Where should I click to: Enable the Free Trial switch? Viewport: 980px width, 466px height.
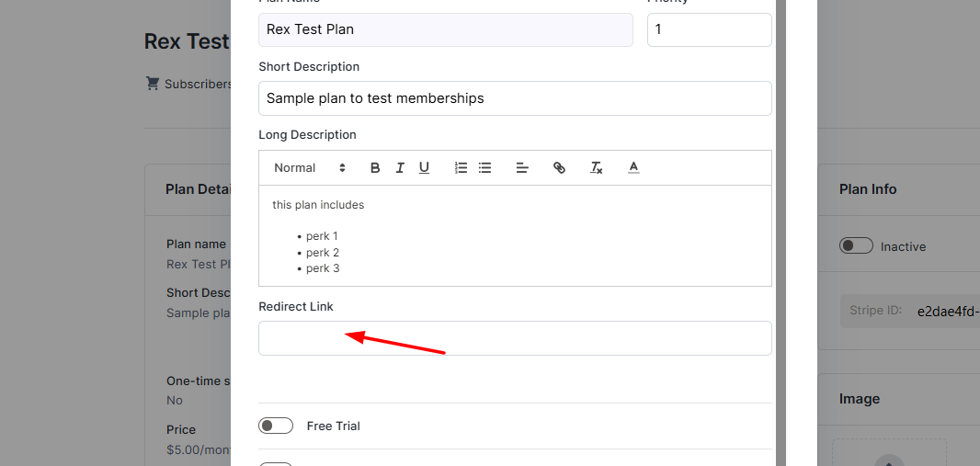(x=276, y=426)
